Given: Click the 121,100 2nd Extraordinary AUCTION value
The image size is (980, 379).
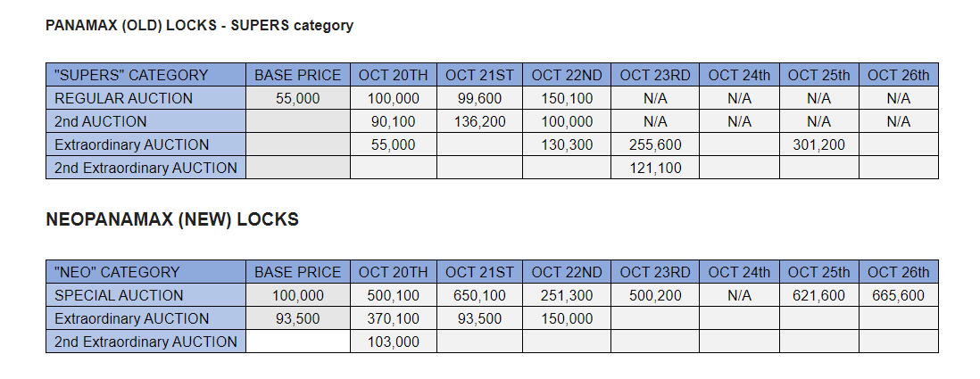Looking at the screenshot, I should pyautogui.click(x=655, y=168).
